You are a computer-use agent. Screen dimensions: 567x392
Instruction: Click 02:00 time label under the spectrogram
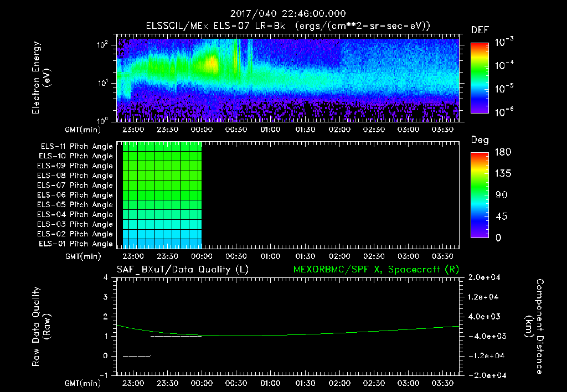tap(339, 130)
